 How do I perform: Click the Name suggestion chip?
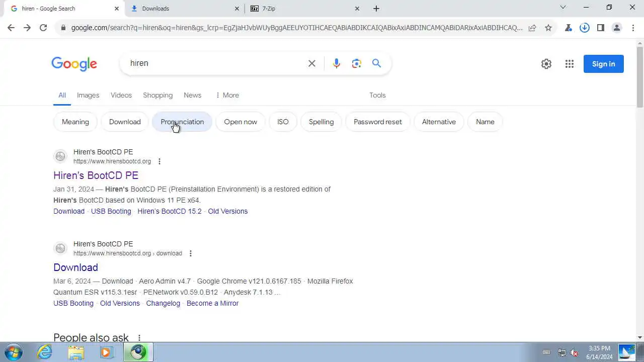[x=485, y=122]
